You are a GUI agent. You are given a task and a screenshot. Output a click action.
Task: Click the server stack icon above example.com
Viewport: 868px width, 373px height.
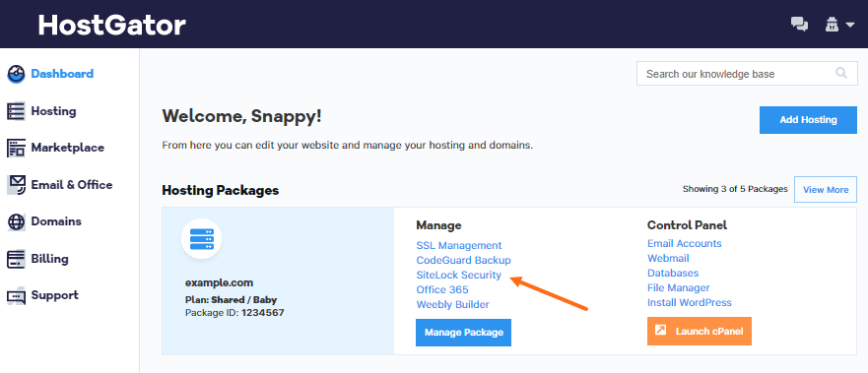coord(202,239)
